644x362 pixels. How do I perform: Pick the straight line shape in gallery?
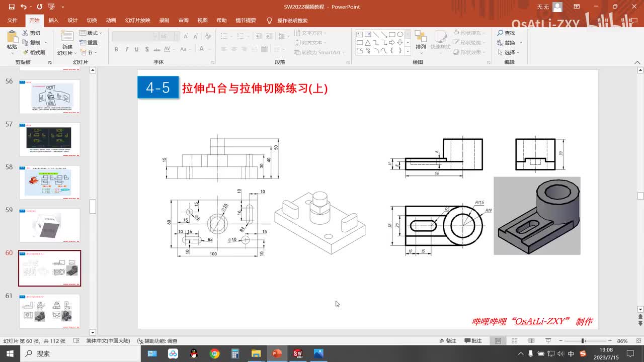tap(376, 35)
